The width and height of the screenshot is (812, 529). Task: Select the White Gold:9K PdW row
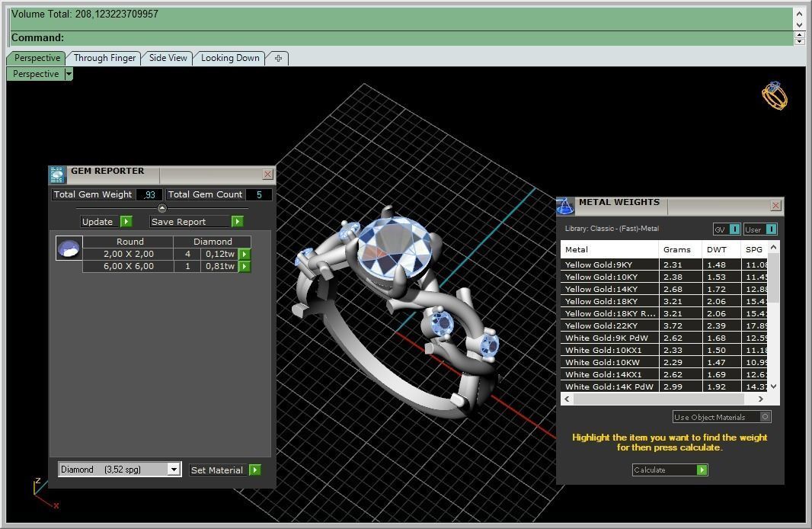click(664, 338)
